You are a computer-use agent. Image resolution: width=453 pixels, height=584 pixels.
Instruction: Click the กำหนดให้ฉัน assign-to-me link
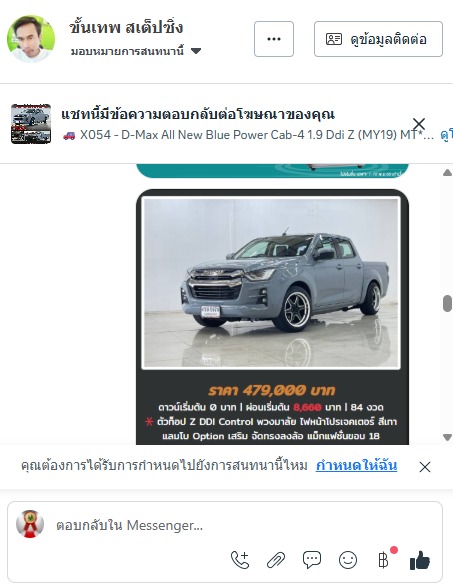[357, 466]
